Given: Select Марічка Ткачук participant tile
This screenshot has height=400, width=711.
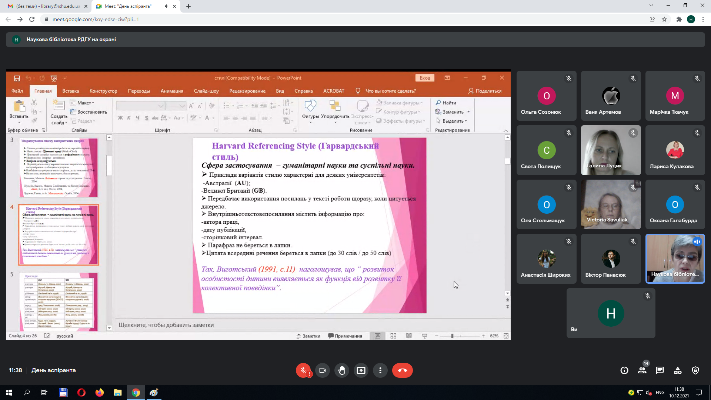Looking at the screenshot, I should coord(676,102).
